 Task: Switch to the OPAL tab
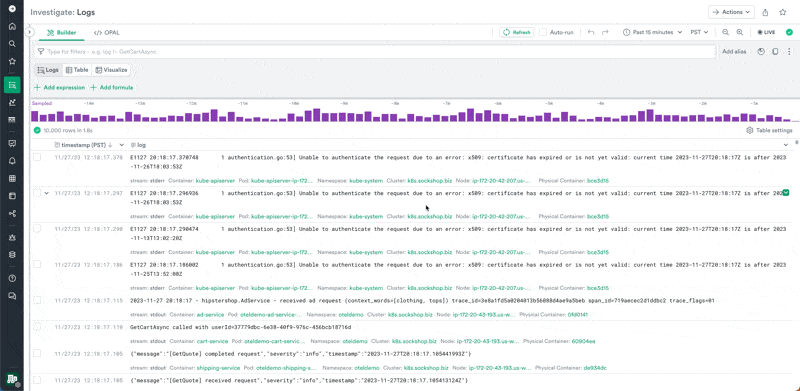(x=107, y=33)
